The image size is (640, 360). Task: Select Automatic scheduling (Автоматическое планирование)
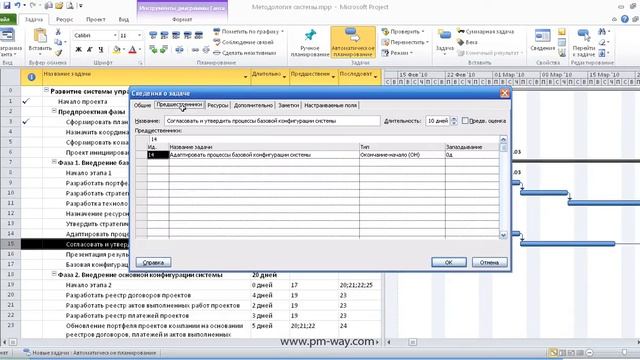(x=353, y=42)
